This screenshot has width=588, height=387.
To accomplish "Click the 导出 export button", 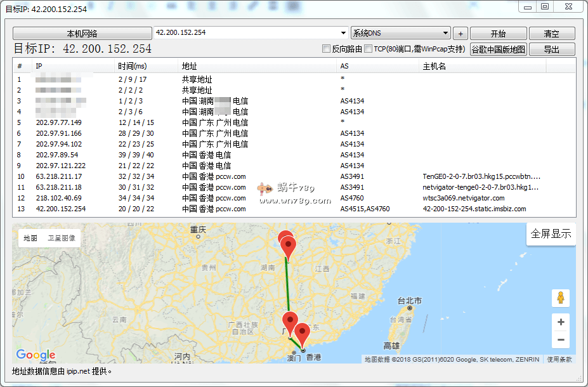I will tap(551, 49).
